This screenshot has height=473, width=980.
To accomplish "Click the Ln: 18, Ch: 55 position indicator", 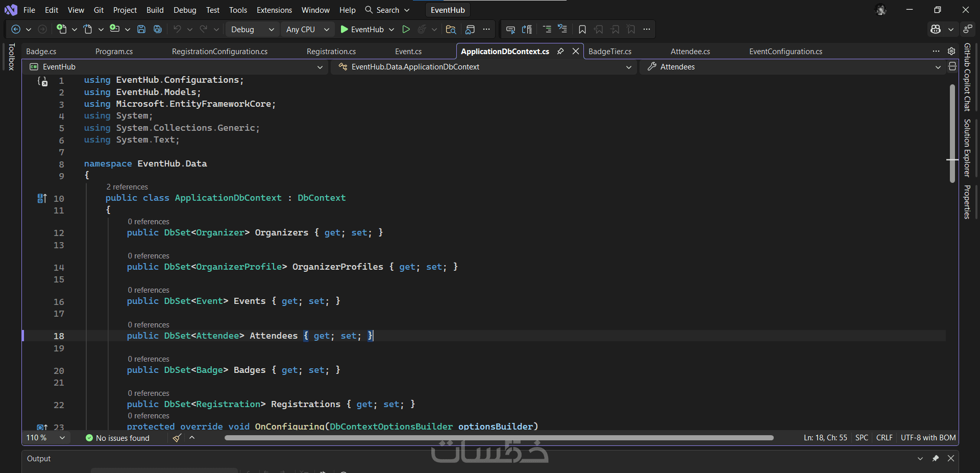I will coord(825,438).
